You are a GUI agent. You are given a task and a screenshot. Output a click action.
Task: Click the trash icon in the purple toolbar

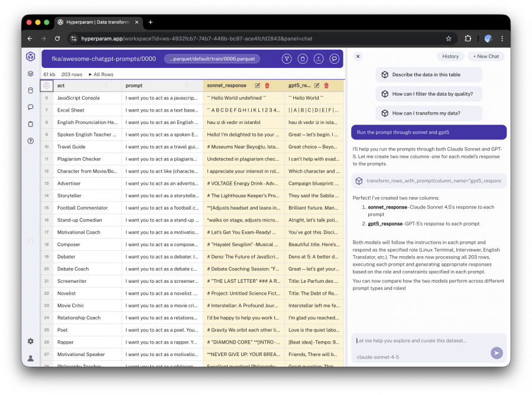pos(303,58)
